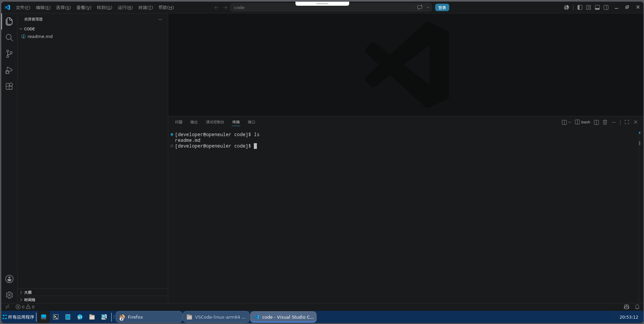Click the new terminal split icon beside the dropdown
Screen dimensions: 644x324
click(564, 122)
